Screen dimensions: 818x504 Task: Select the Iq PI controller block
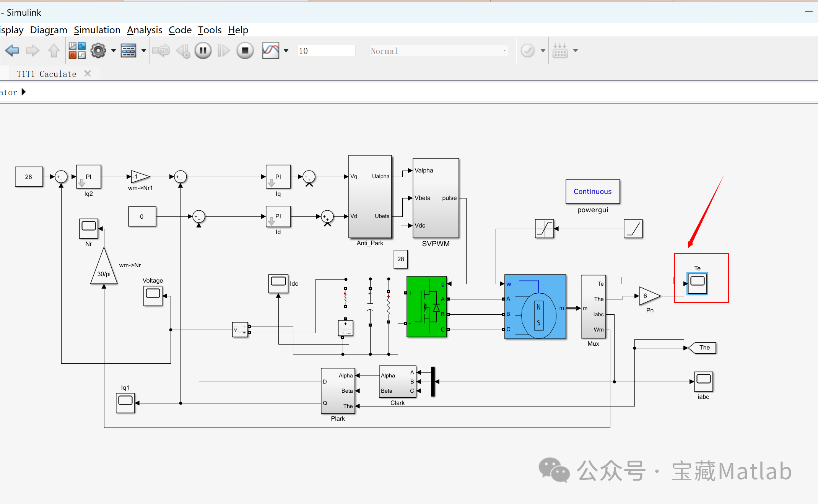278,177
